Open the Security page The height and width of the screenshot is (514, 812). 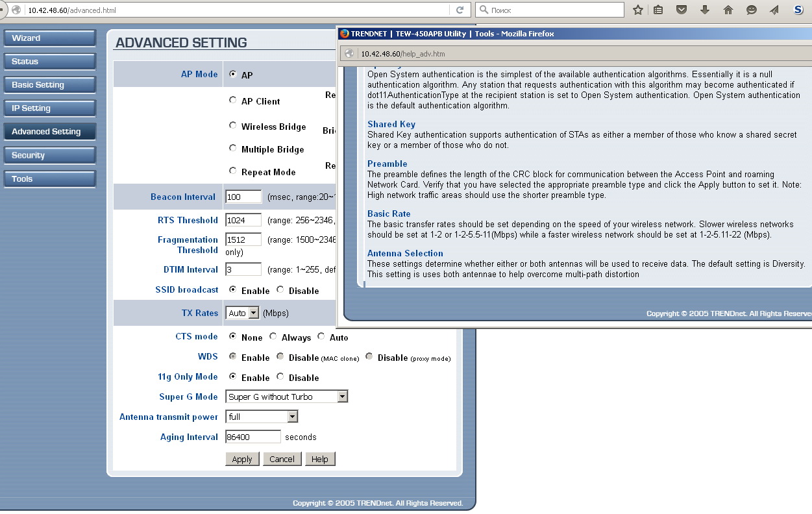coord(49,156)
